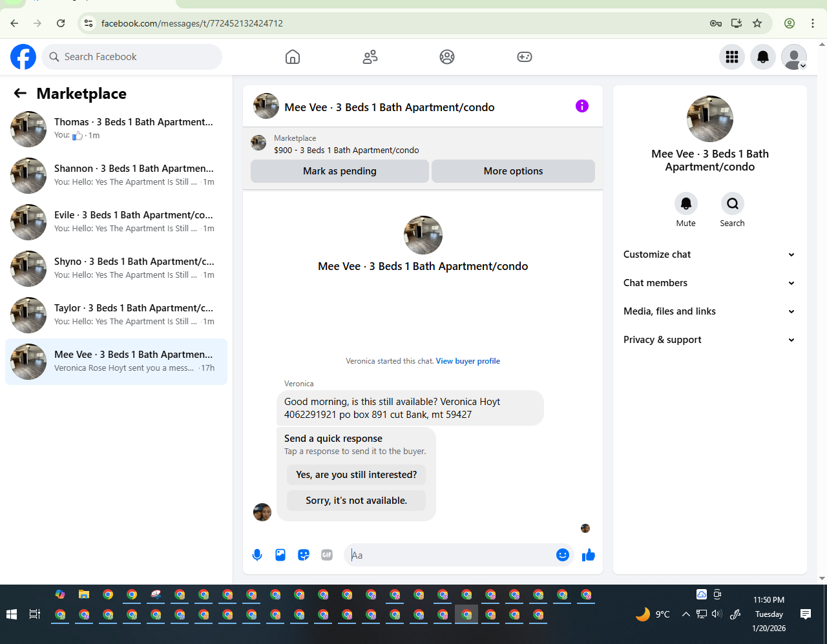
Task: Click Veronica's avatar beside the quick responses
Action: [262, 512]
